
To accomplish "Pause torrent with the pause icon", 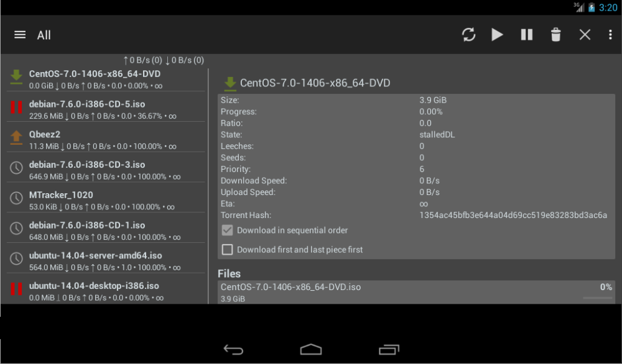I will pyautogui.click(x=526, y=35).
